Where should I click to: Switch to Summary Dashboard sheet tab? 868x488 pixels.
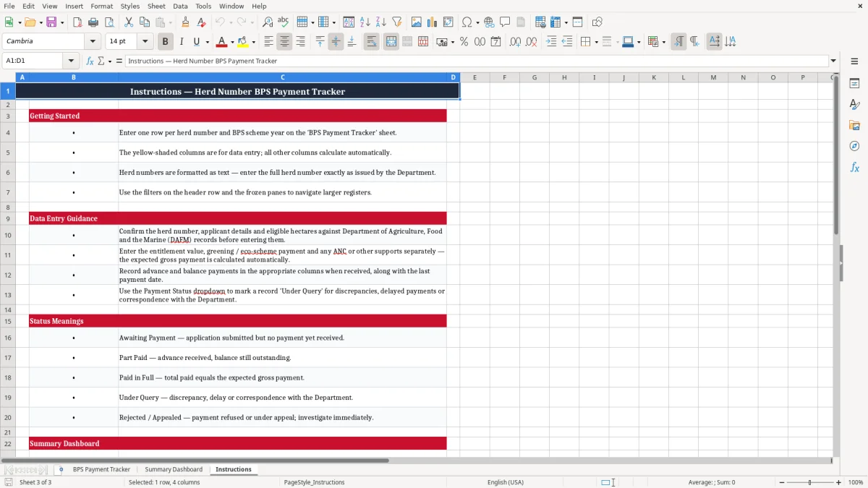point(174,469)
